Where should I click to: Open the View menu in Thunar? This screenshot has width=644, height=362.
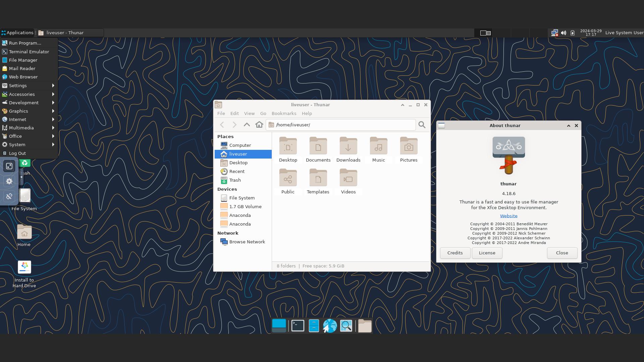(x=249, y=113)
